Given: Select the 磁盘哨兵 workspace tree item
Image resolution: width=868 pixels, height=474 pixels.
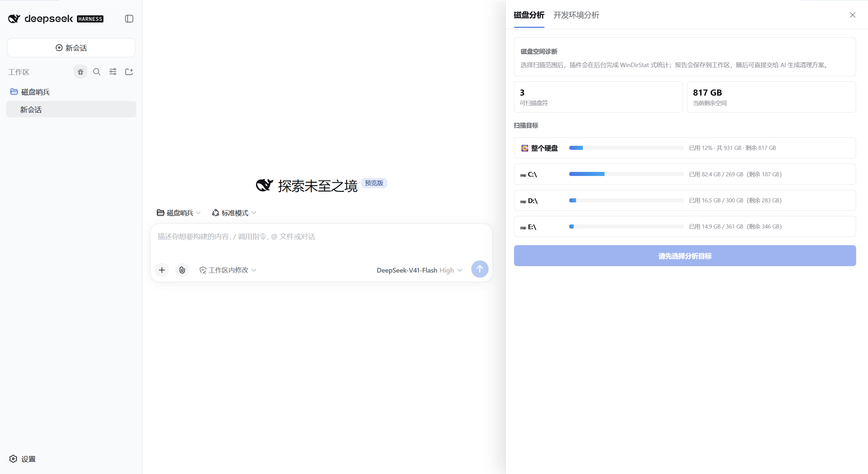Looking at the screenshot, I should click(71, 92).
